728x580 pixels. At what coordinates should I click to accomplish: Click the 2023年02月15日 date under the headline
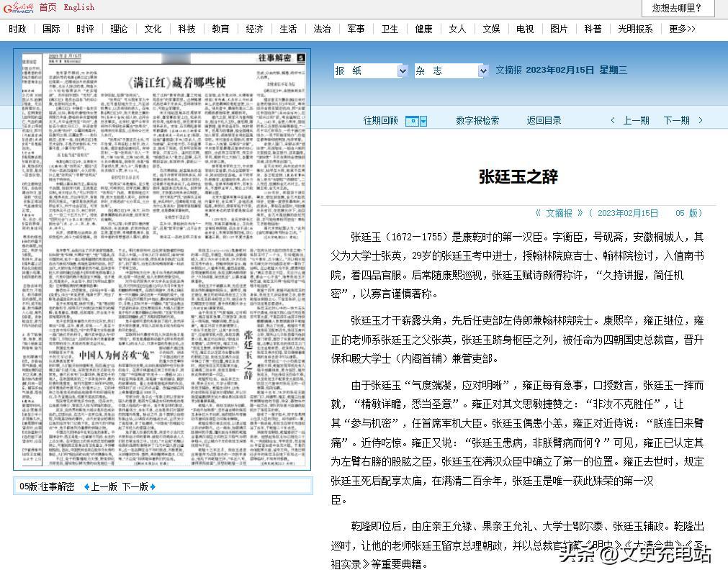pyautogui.click(x=628, y=213)
